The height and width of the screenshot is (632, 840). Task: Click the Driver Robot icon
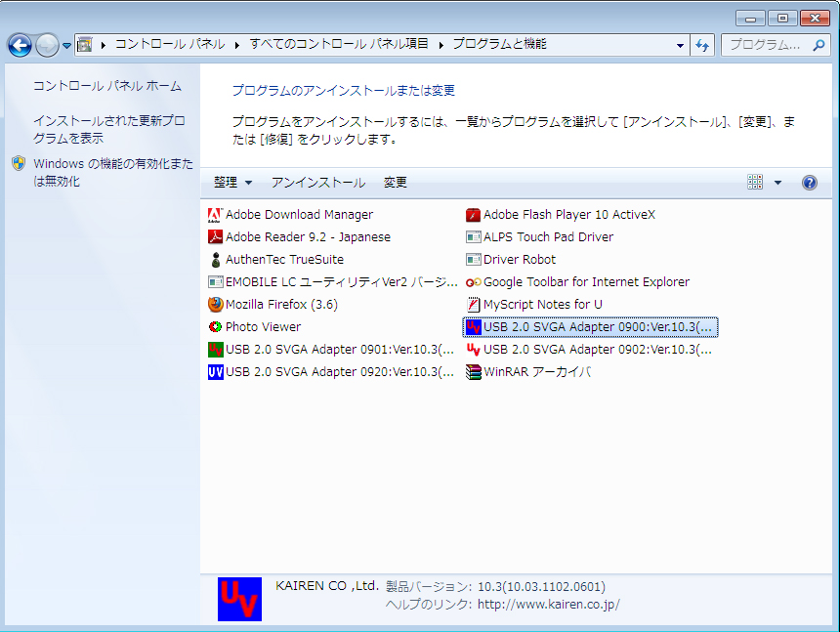tap(473, 260)
